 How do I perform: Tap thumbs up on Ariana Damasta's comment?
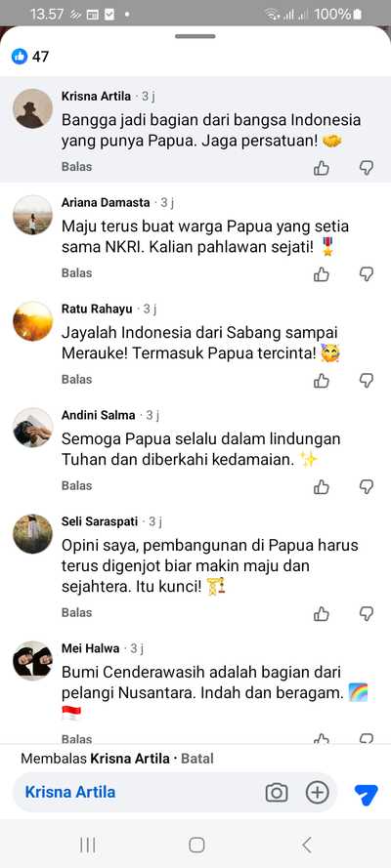click(x=322, y=274)
